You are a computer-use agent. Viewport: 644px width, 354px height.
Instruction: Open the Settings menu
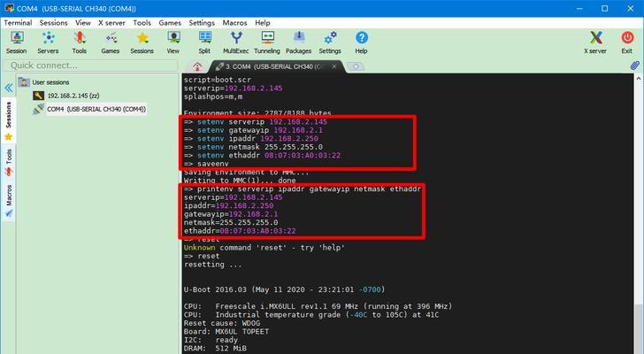(x=202, y=23)
